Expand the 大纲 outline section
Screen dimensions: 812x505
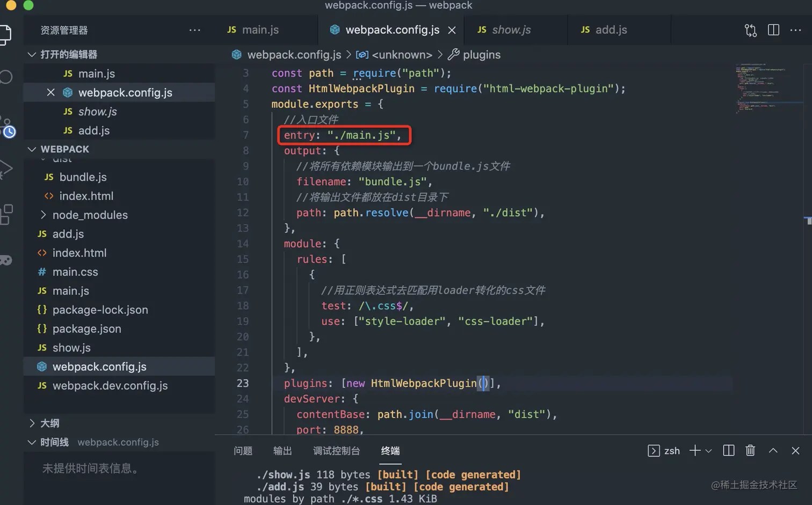119,423
